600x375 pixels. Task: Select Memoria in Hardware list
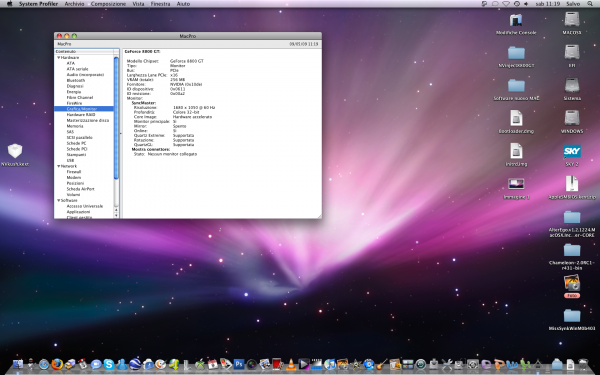(x=75, y=126)
